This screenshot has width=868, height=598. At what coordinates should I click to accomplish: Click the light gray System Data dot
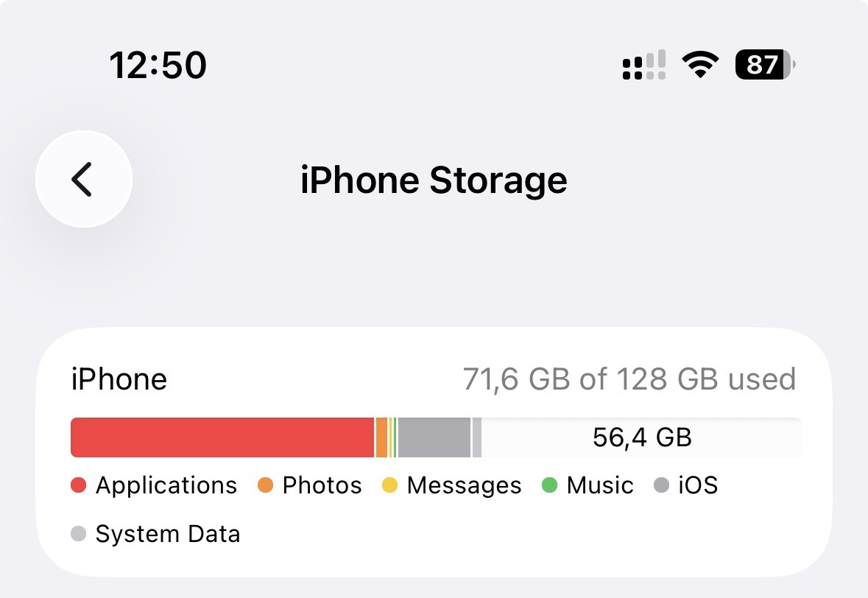click(79, 533)
